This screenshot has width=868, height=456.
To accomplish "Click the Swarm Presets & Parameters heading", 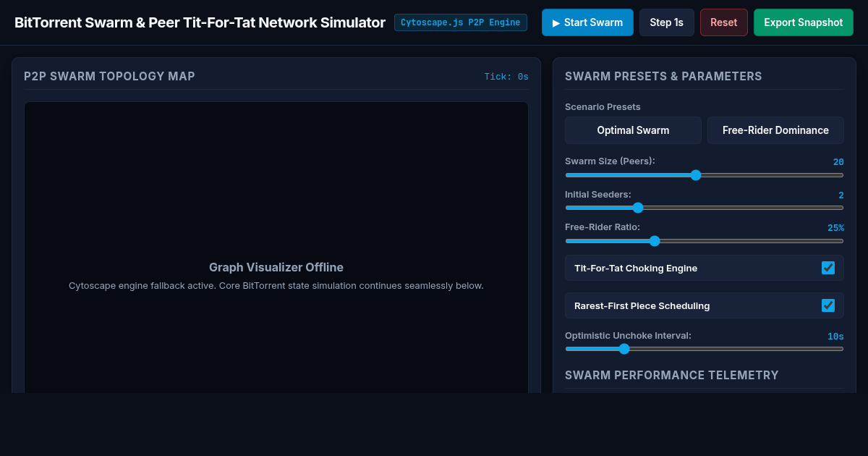I will (x=663, y=77).
